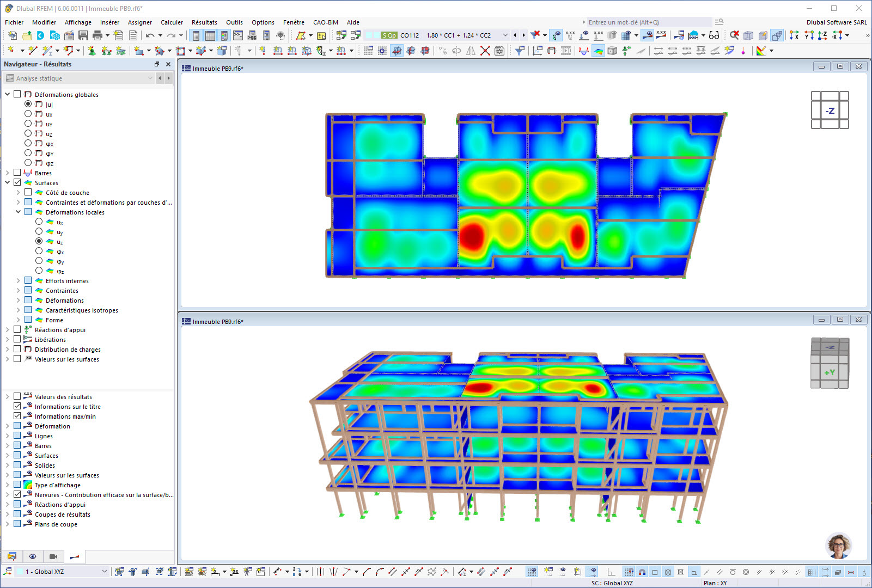Click the red X delete icon in toolbar
Screen dimensions: 872x588
click(x=486, y=51)
